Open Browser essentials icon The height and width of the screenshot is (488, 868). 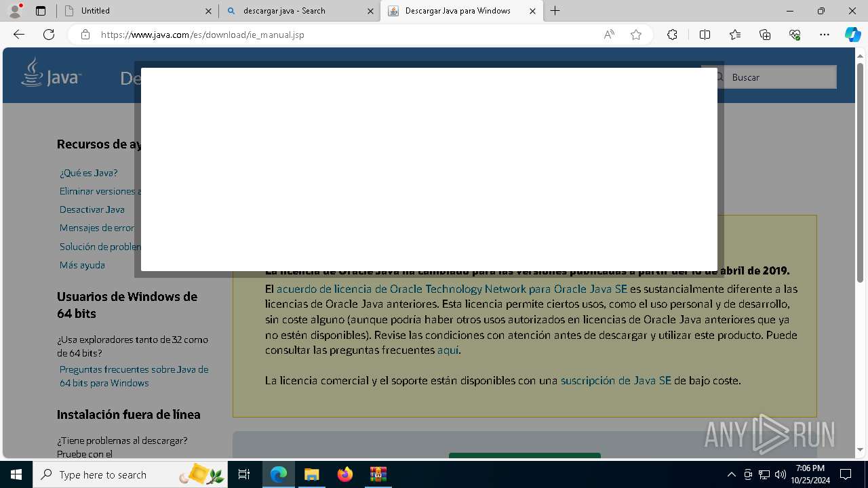point(795,35)
